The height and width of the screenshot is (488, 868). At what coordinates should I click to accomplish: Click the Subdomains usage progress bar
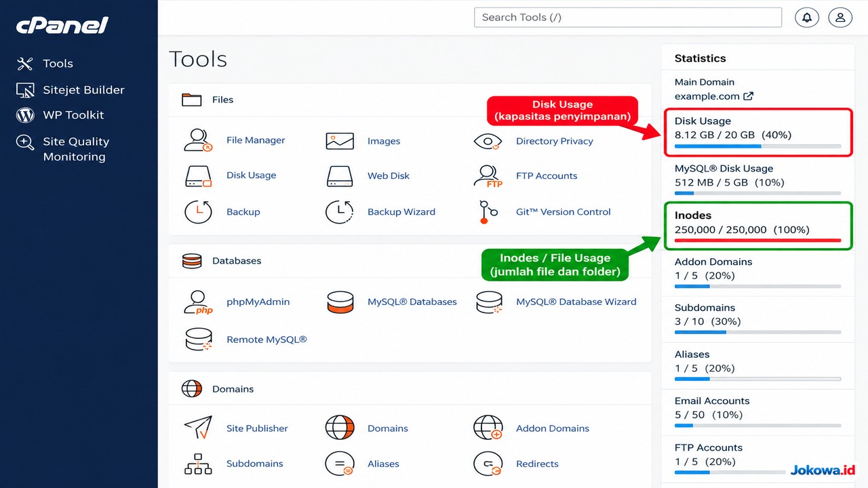757,332
